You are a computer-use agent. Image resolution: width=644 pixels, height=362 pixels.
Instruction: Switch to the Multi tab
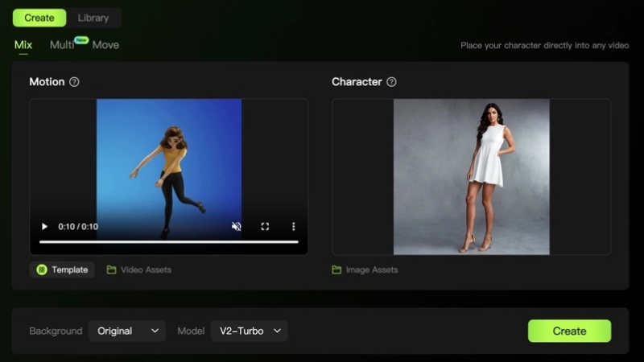click(62, 45)
